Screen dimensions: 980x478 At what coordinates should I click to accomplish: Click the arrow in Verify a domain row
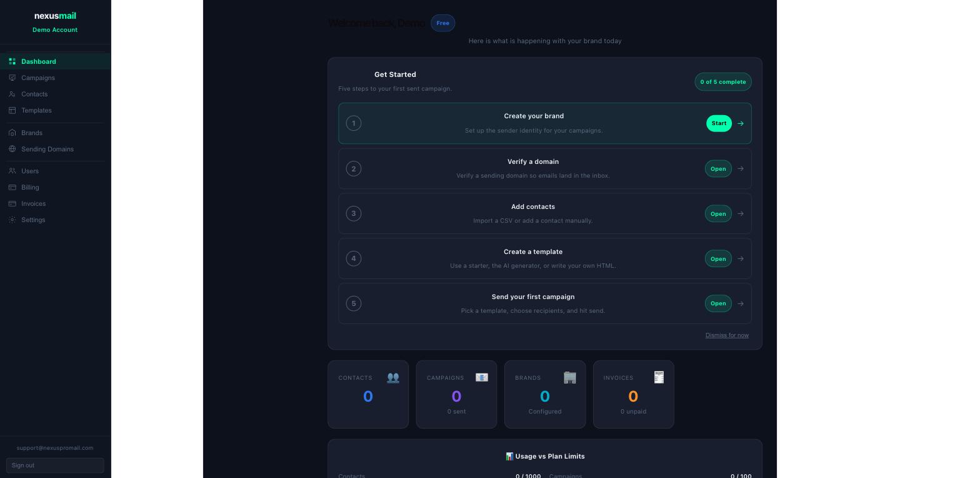741,168
